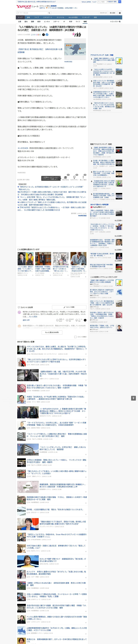The height and width of the screenshot is (644, 138).
Task: Click the magnifier icon beside keyword field
Action: pos(49,13)
